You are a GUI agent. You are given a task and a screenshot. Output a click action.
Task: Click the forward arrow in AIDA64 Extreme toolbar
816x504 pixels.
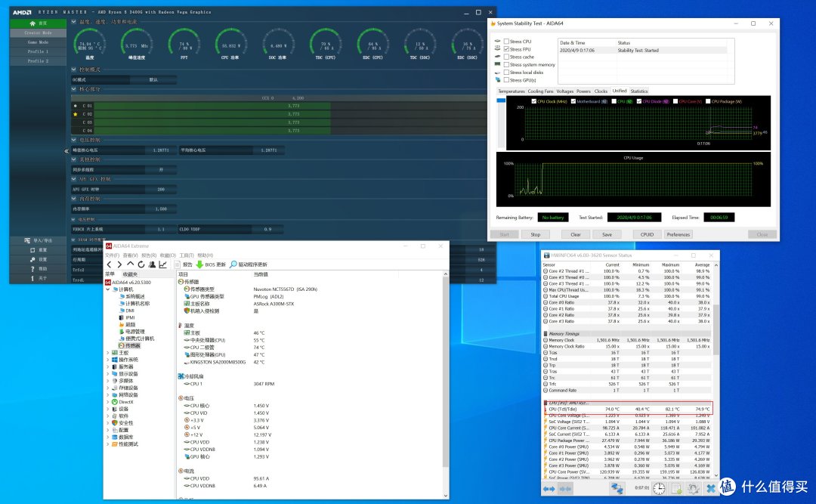point(119,264)
